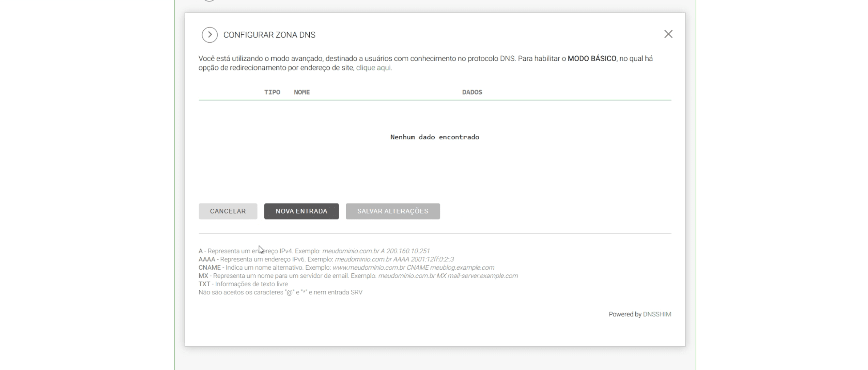Screen dimensions: 868x370
Task: Click the TIPO column header
Action: point(272,92)
